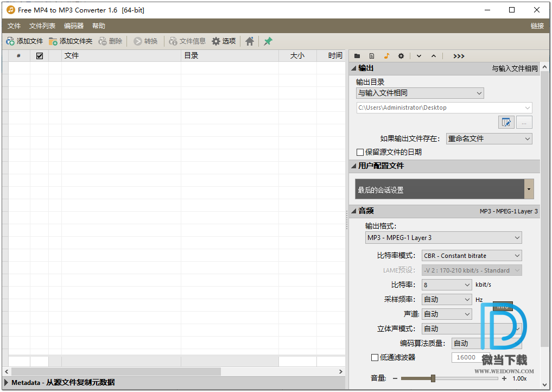This screenshot has height=392, width=552.
Task: Enable the 低通滤波器 low-pass filter checkbox
Action: [x=375, y=357]
